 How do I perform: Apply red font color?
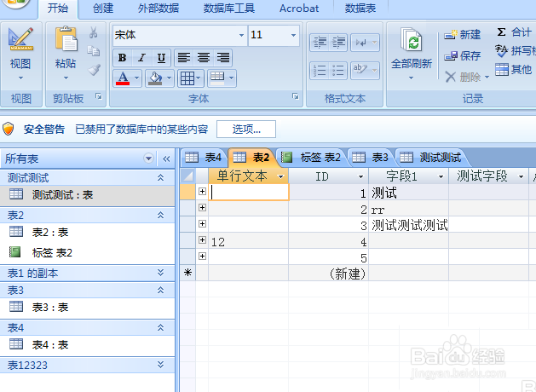123,78
